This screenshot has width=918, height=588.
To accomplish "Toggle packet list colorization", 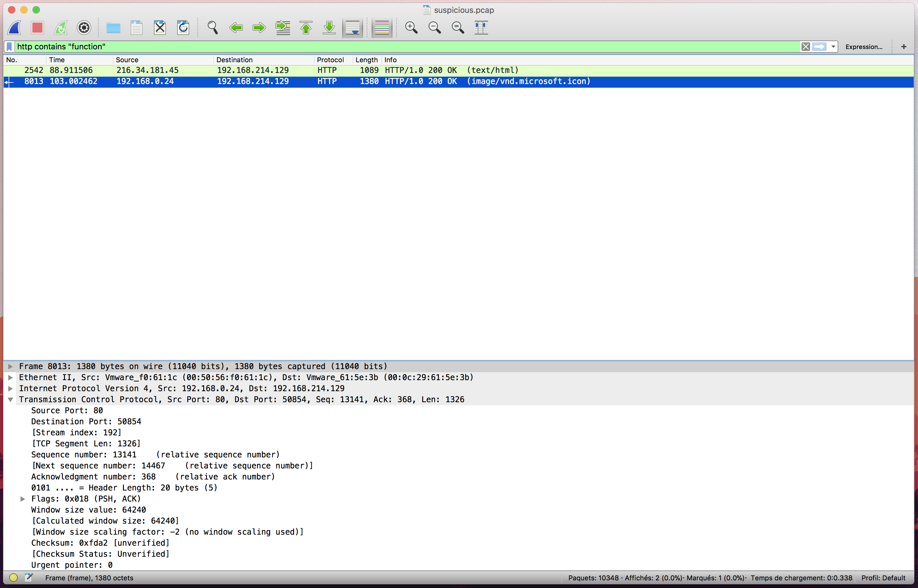I will [x=382, y=28].
